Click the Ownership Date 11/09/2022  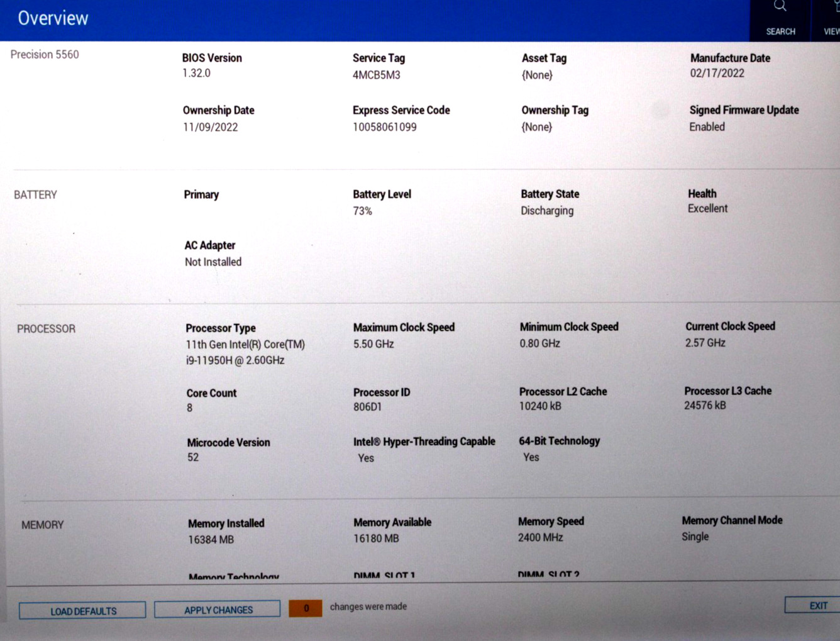pos(210,127)
